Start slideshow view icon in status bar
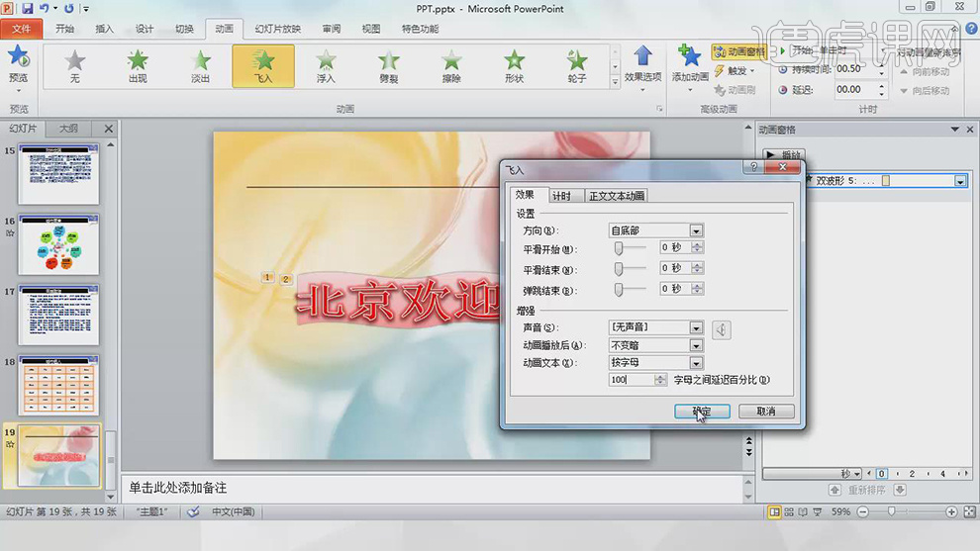The height and width of the screenshot is (551, 980). [x=817, y=511]
